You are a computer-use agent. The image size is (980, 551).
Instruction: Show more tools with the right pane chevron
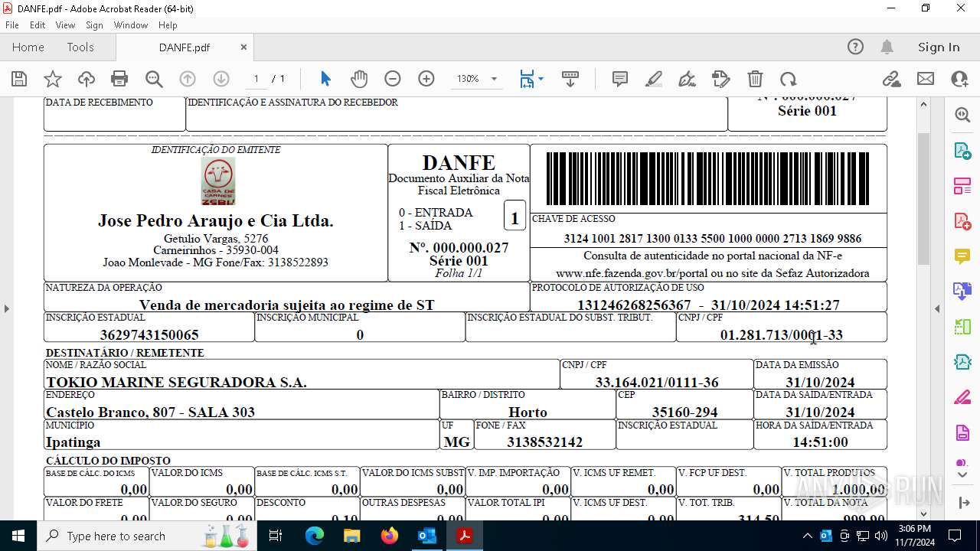(x=962, y=475)
